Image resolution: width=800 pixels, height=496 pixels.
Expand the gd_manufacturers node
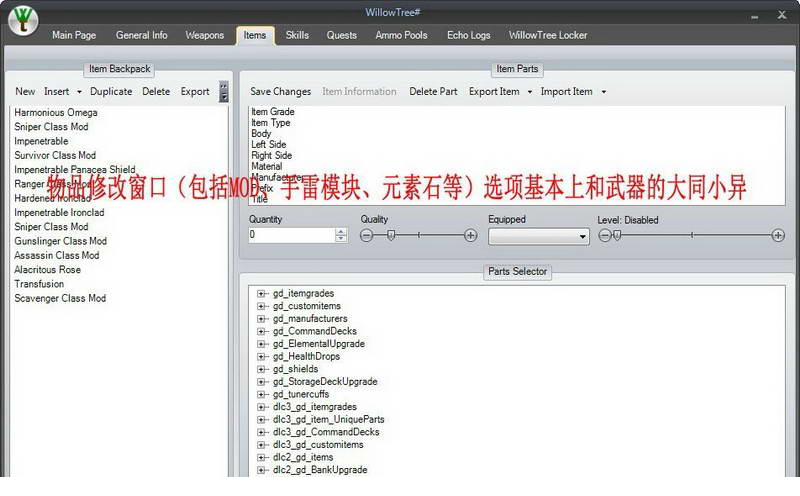pyautogui.click(x=261, y=319)
